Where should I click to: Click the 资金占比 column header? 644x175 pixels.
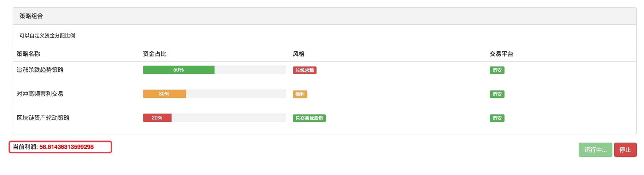(155, 54)
